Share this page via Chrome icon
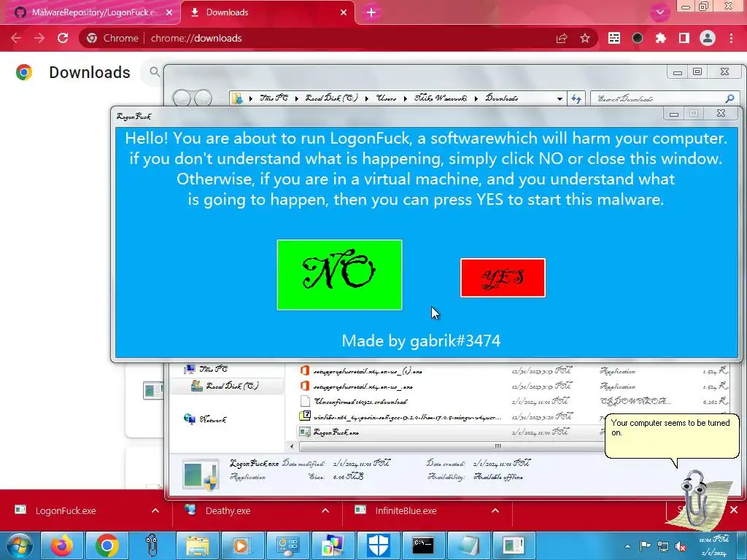 coord(562,38)
